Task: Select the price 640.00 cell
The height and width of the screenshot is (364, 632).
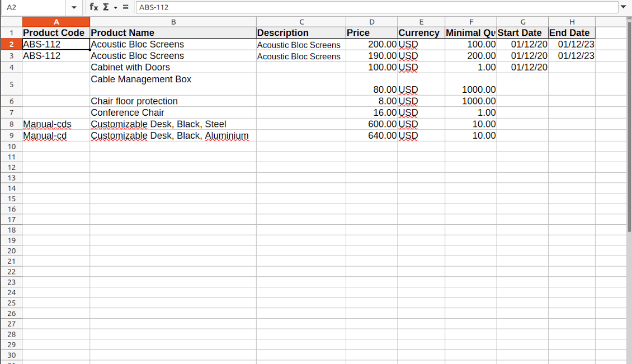Action: click(x=371, y=135)
